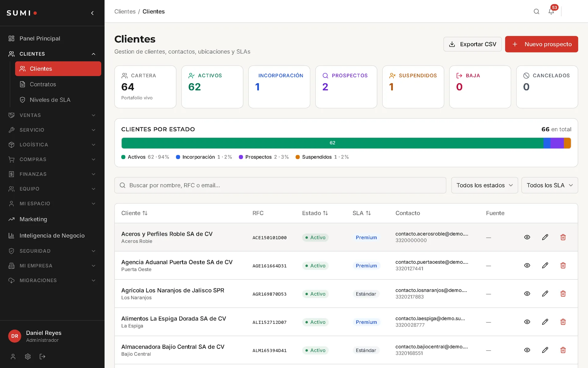The image size is (588, 368).
Task: Open the search icon in top bar
Action: (x=536, y=11)
